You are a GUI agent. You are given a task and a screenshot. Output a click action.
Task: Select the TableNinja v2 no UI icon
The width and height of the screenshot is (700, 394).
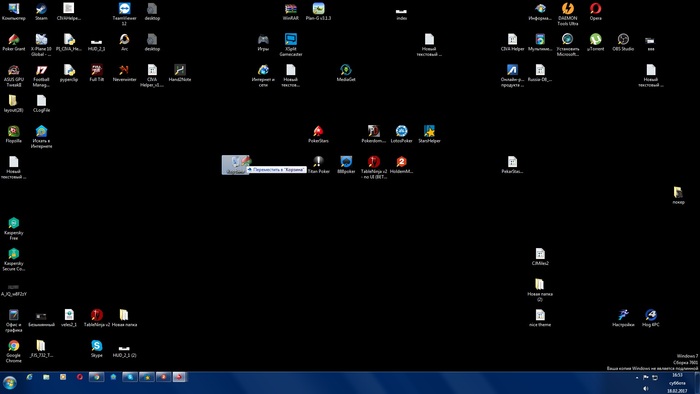point(374,168)
